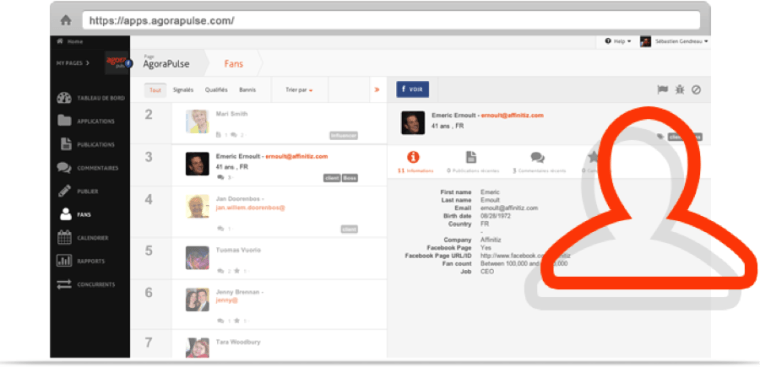Viewport: 760px width, 367px height.
Task: Click the email link in detail panel header
Action: point(512,115)
